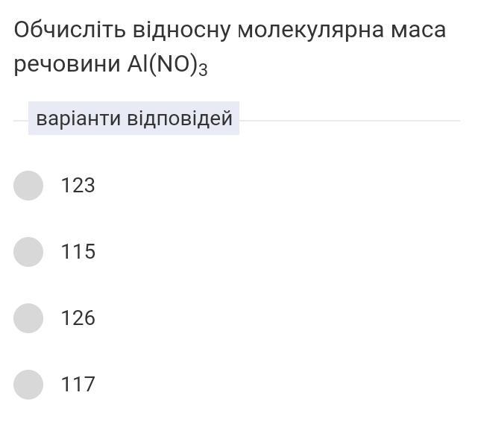
Task: Click the word 'маса' in the question
Action: 418,31
